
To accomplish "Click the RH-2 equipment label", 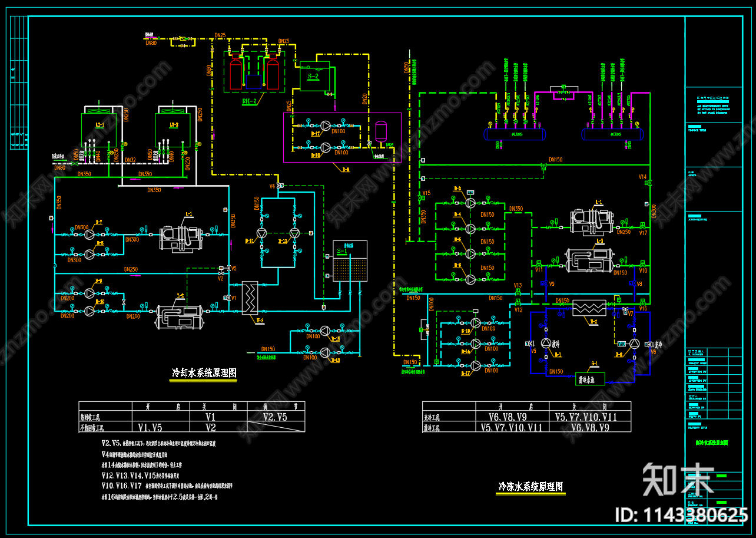I will pyautogui.click(x=250, y=101).
